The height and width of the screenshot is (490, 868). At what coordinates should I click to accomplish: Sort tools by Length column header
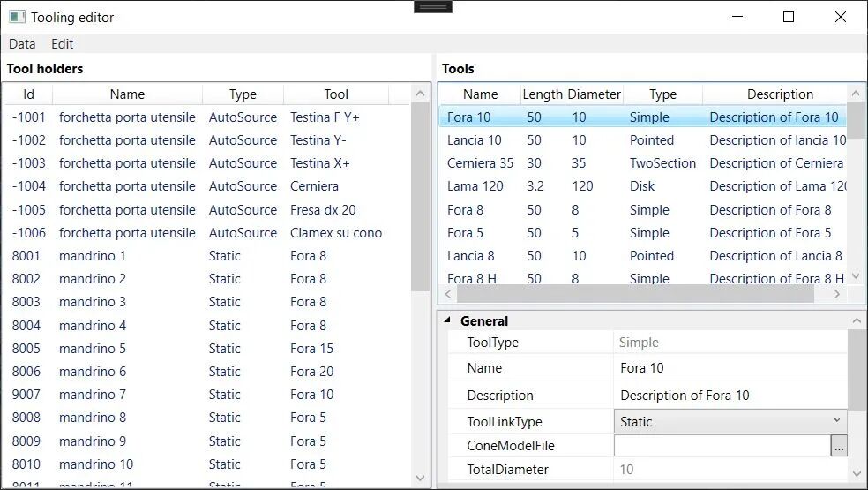pyautogui.click(x=542, y=94)
